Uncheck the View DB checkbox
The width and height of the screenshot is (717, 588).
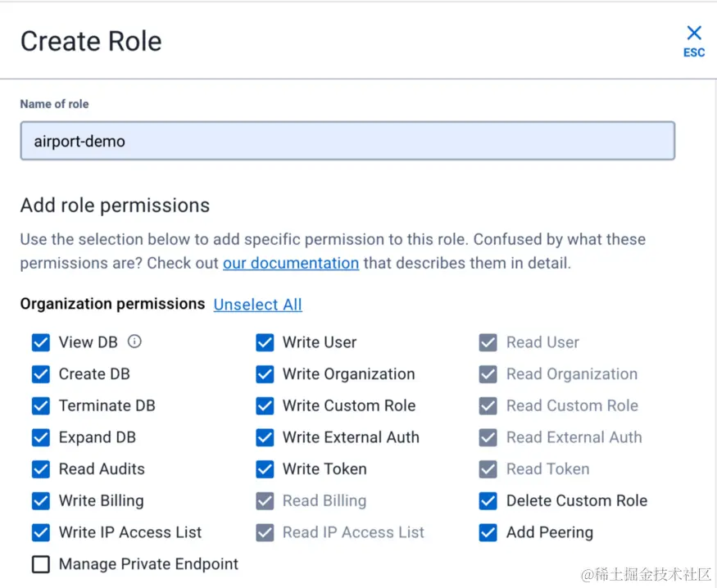tap(41, 342)
